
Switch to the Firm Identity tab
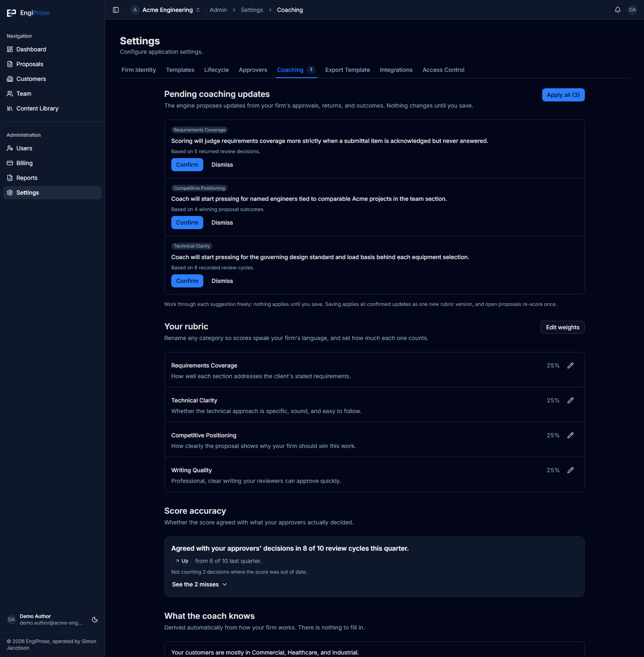(x=139, y=70)
